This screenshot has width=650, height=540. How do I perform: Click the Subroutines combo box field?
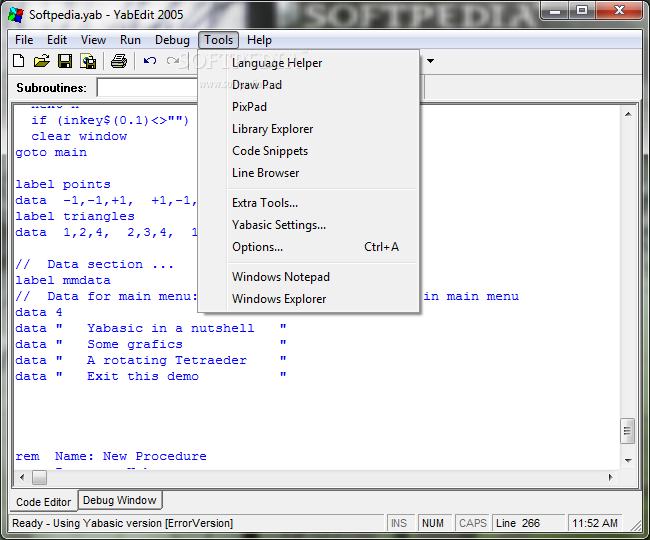[147, 87]
